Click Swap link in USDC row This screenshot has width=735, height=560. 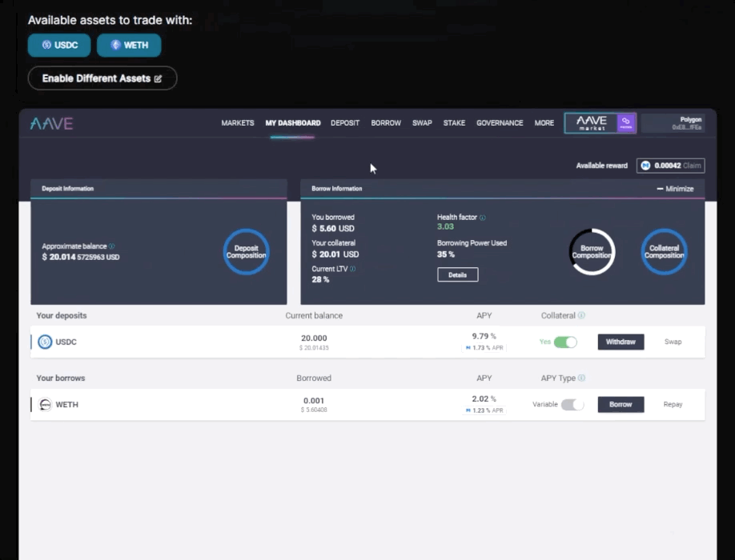(x=673, y=342)
